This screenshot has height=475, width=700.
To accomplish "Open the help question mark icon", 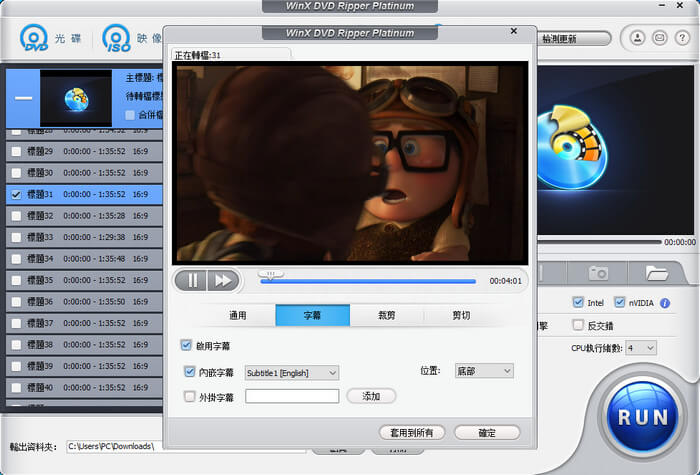I will point(682,38).
